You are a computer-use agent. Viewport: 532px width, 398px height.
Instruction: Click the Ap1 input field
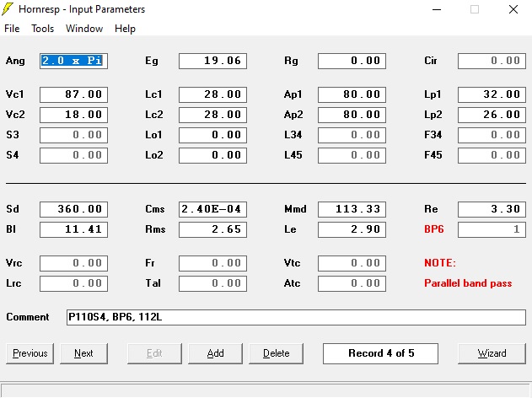(352, 94)
